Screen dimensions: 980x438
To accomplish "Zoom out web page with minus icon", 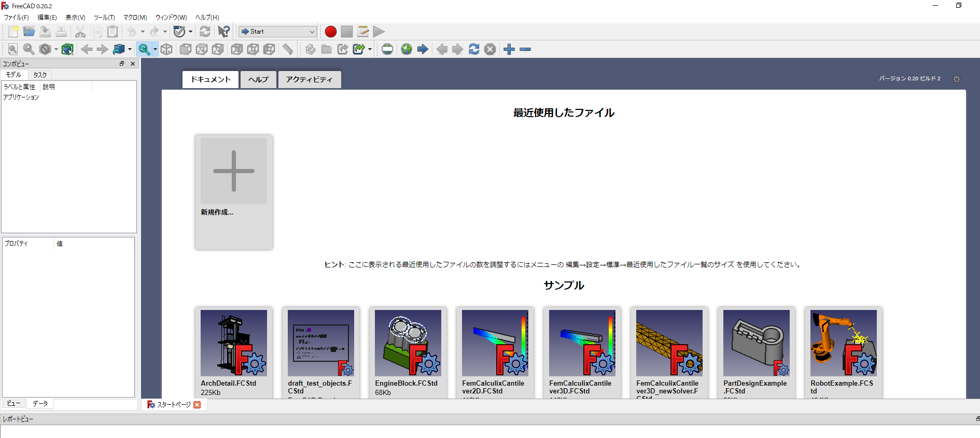I will click(525, 49).
